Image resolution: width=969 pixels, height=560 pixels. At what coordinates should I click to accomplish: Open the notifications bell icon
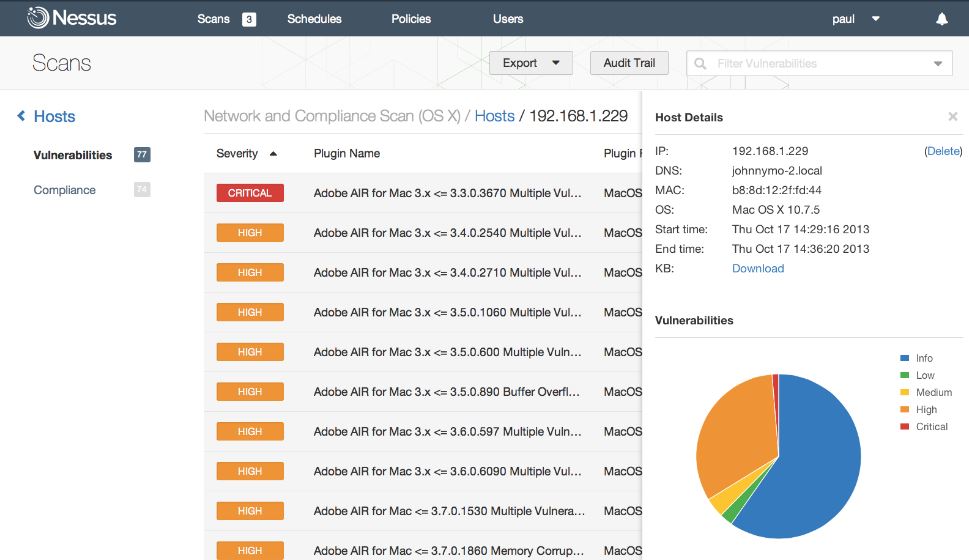coord(941,19)
